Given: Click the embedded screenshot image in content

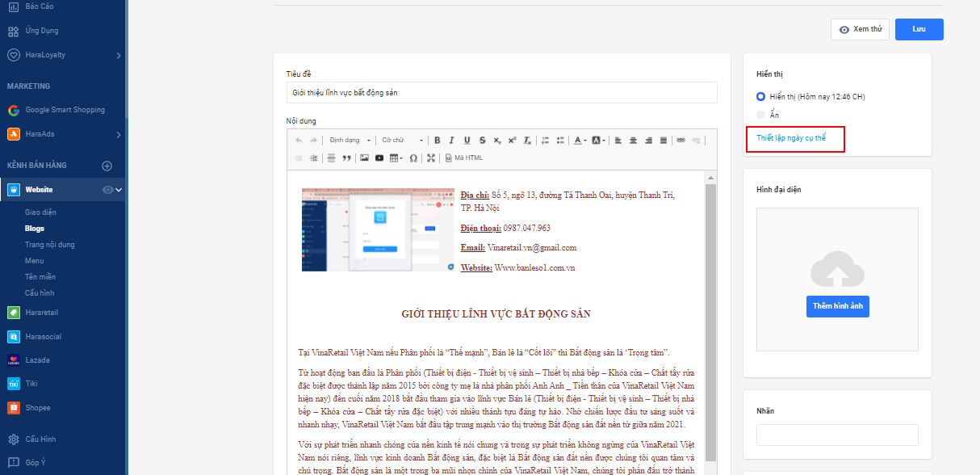Looking at the screenshot, I should click(x=377, y=229).
